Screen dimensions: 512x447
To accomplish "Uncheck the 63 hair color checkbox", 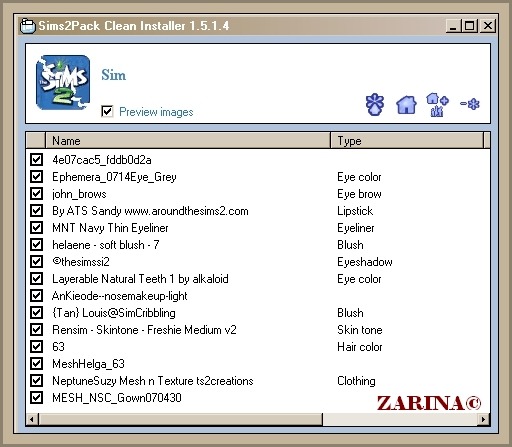I will pyautogui.click(x=36, y=347).
